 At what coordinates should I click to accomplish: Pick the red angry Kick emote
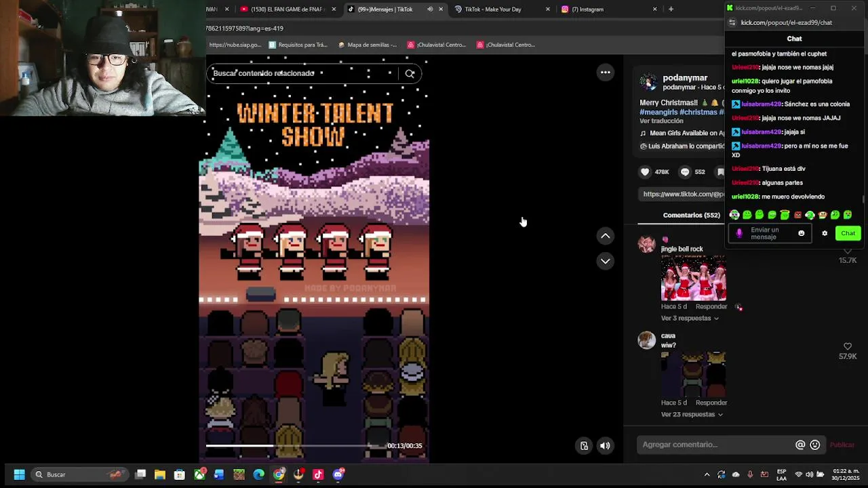pos(797,215)
